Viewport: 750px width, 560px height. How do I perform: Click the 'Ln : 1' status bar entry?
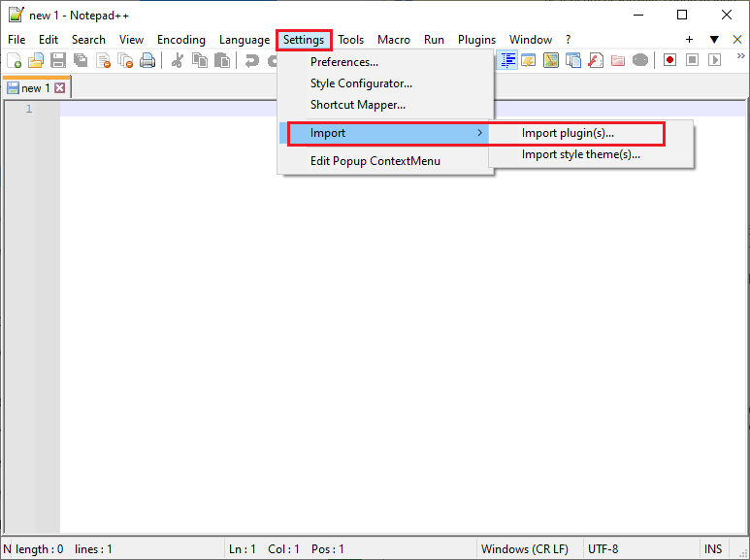click(x=242, y=549)
